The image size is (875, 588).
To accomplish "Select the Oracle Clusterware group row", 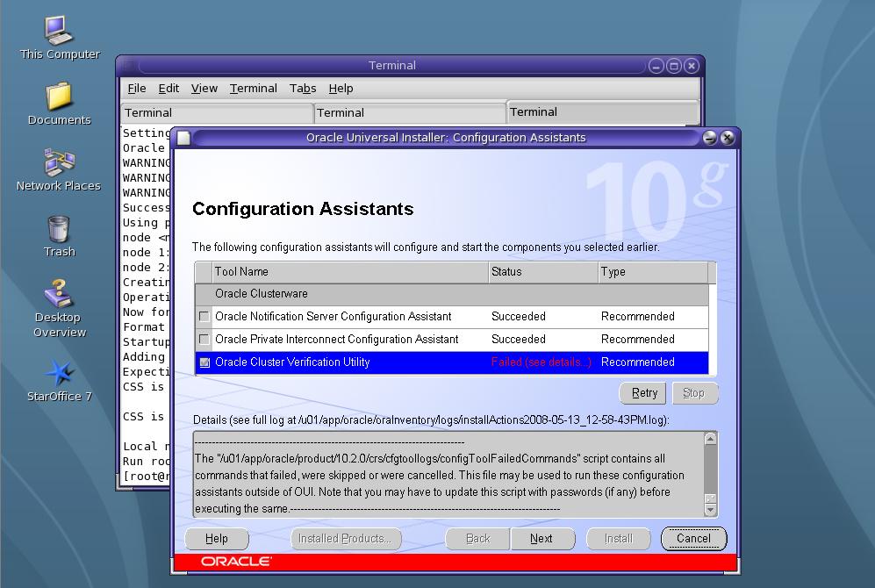I will 452,294.
